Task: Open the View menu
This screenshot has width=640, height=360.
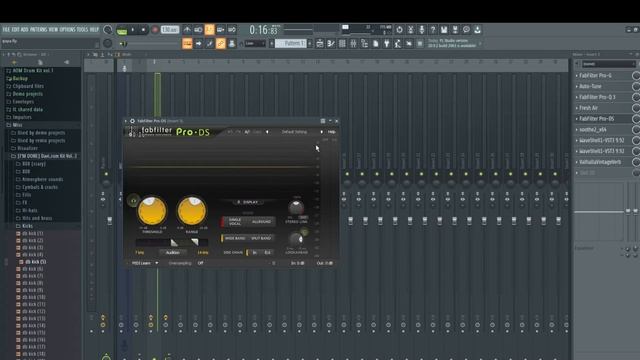Action: (53, 29)
